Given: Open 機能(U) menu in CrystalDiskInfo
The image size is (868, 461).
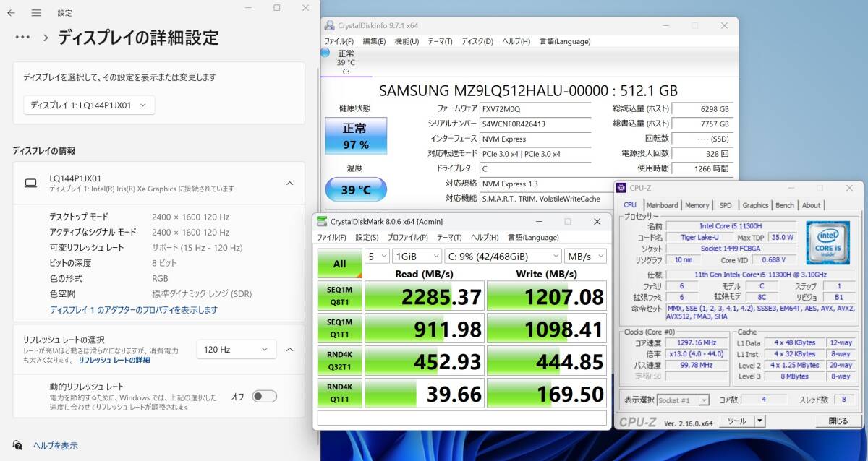Looking at the screenshot, I should (x=407, y=41).
